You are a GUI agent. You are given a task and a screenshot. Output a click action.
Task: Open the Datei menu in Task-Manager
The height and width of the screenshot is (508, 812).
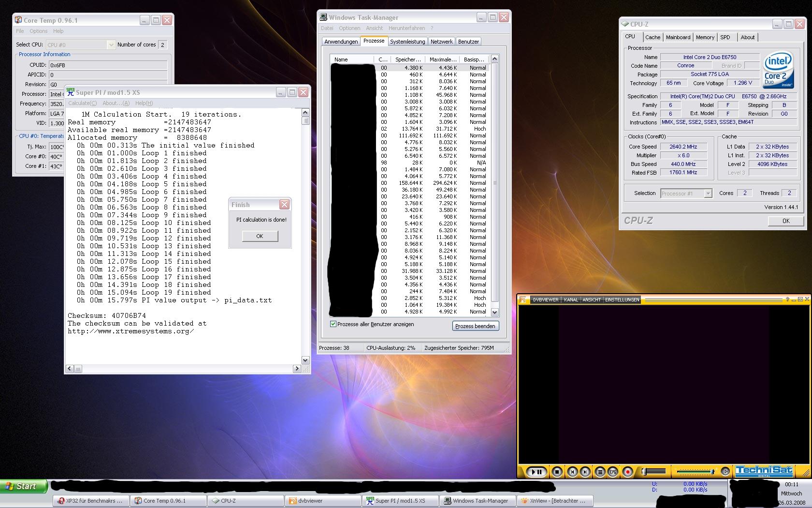pyautogui.click(x=327, y=28)
